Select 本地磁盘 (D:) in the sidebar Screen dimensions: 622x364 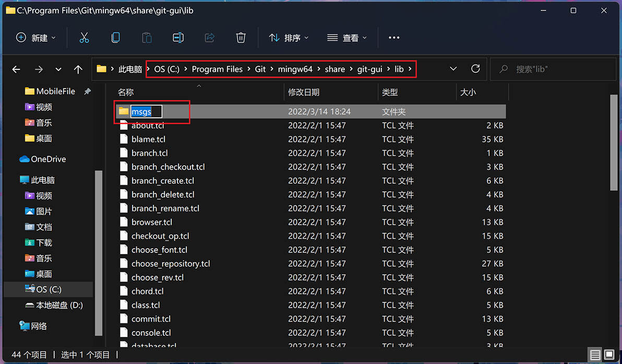[x=59, y=305]
